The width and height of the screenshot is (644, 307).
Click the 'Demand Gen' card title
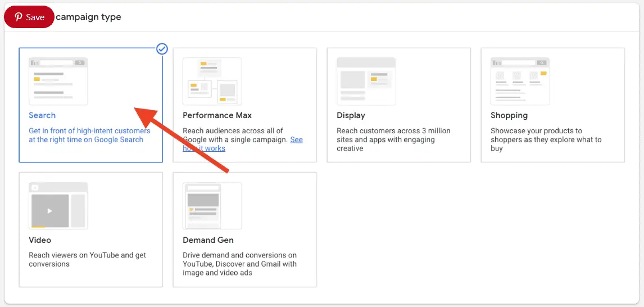click(x=208, y=240)
